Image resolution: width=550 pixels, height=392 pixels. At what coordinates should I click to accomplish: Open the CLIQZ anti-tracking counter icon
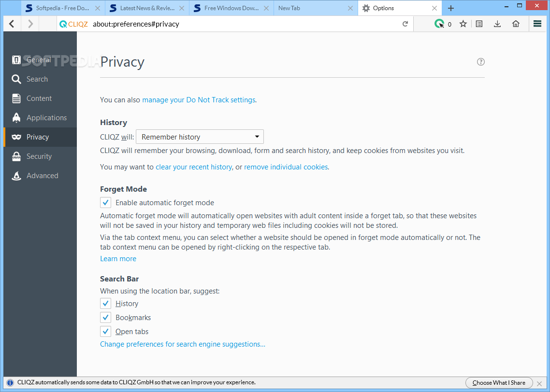tap(439, 24)
